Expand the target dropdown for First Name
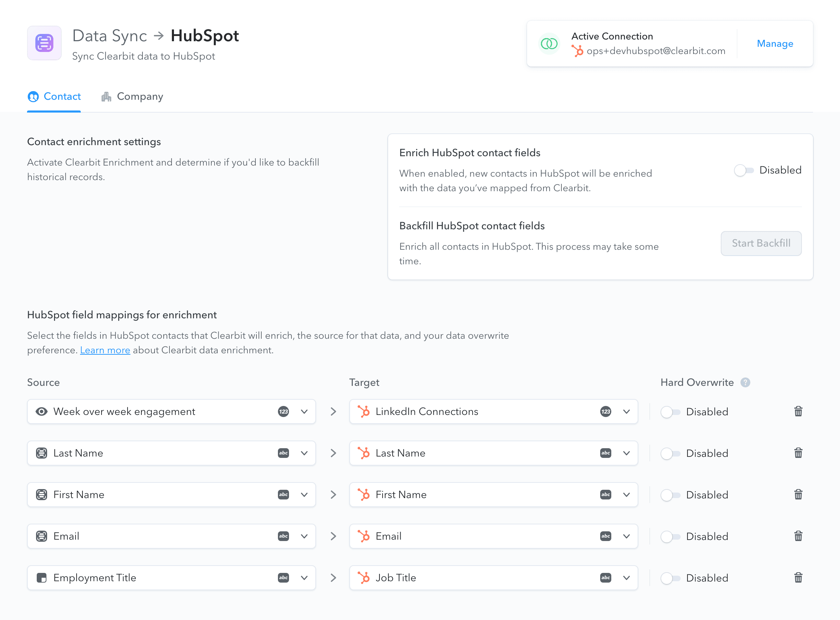840x620 pixels. point(626,495)
